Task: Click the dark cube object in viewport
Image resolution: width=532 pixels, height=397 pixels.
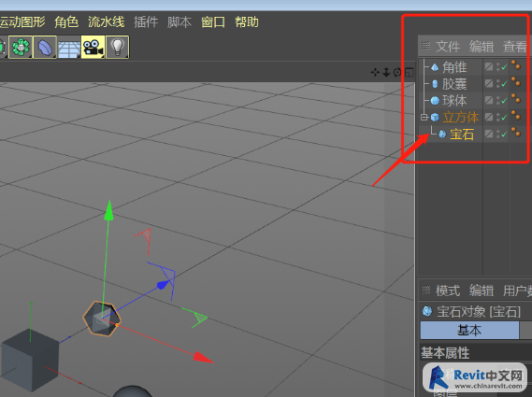Action: tap(30, 360)
